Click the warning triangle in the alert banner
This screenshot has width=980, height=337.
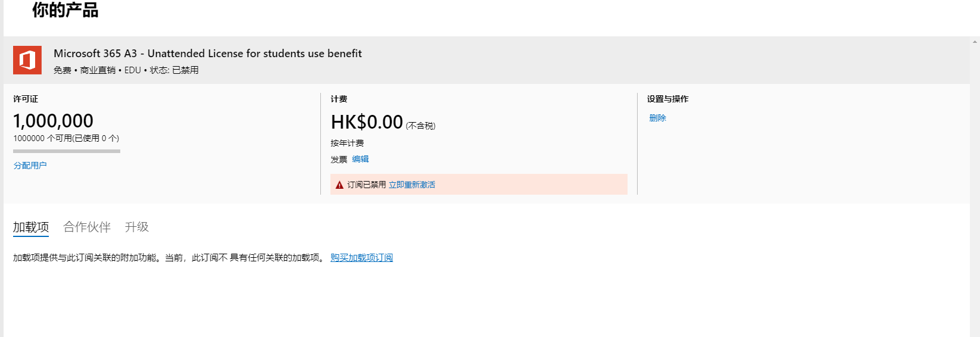(339, 185)
